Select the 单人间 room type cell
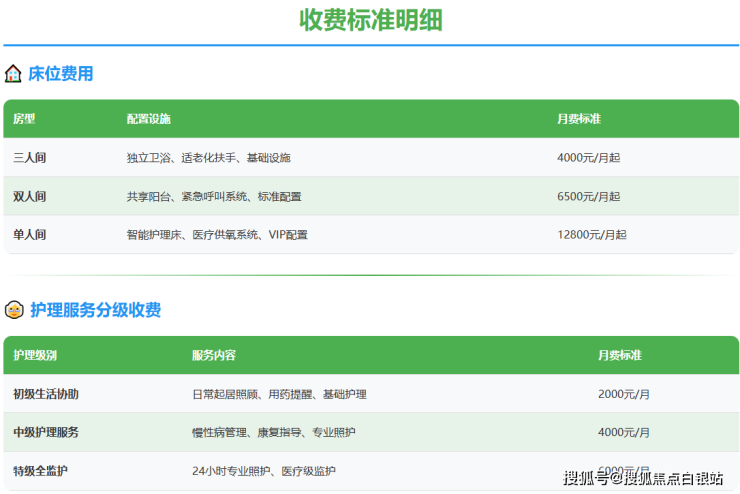This screenshot has height=494, width=740. 29,234
